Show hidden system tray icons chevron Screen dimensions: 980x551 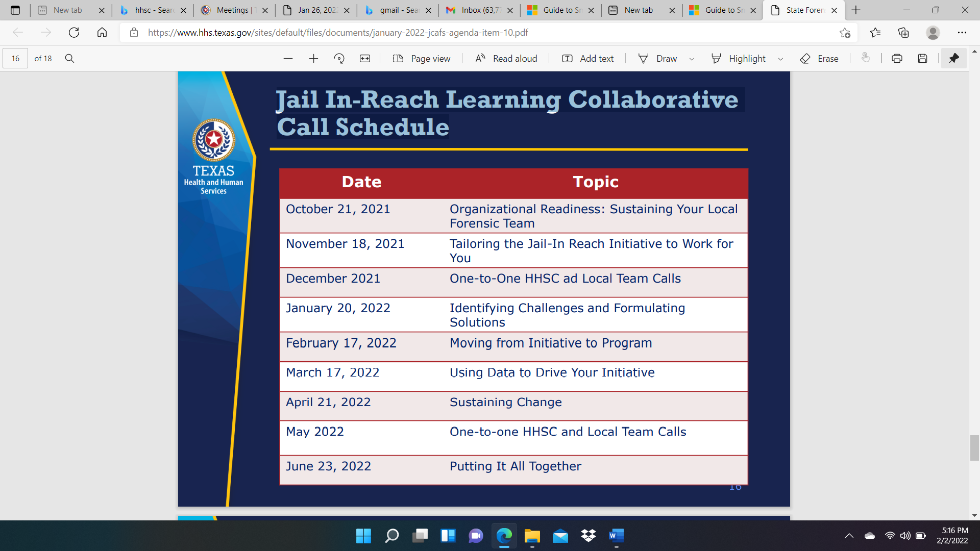click(x=849, y=536)
